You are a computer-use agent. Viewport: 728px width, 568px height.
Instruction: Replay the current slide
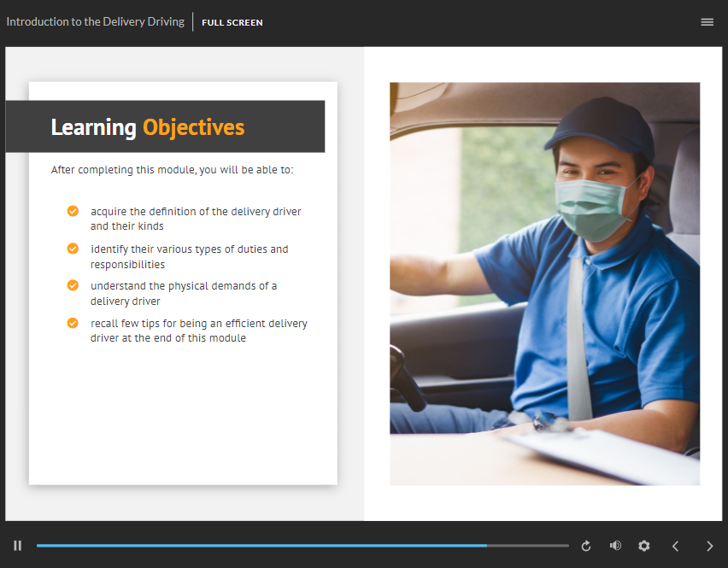[586, 546]
